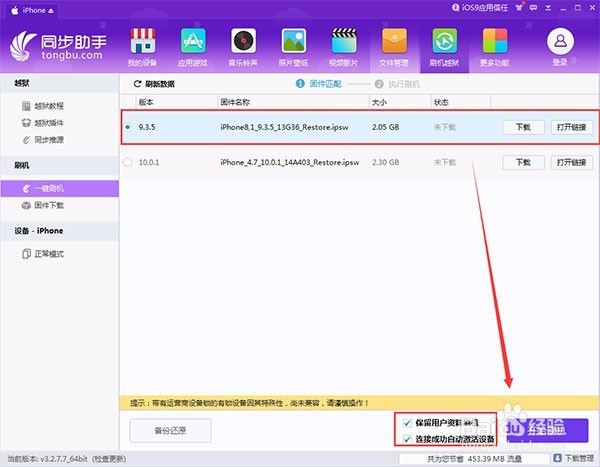Toggle 保留用户资料刷机 checkbox

click(x=407, y=423)
